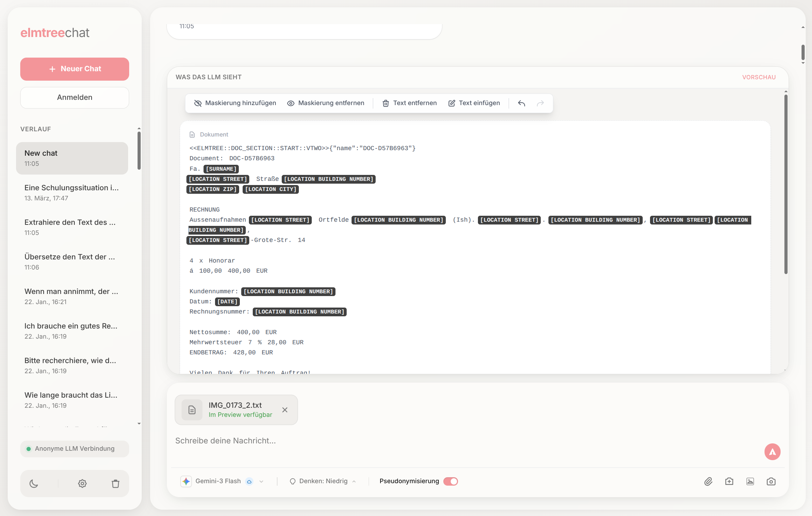Click the trash icon to clear history
Screen dimensions: 812x516
coord(116,484)
